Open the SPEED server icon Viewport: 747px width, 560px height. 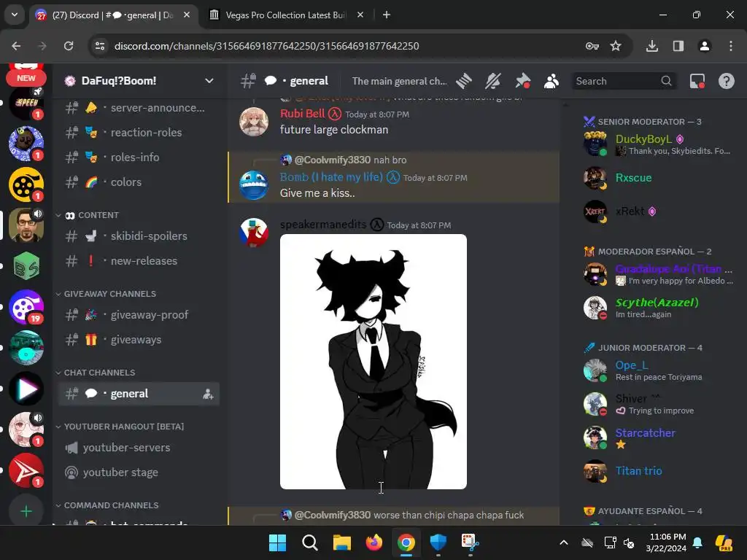point(26,103)
